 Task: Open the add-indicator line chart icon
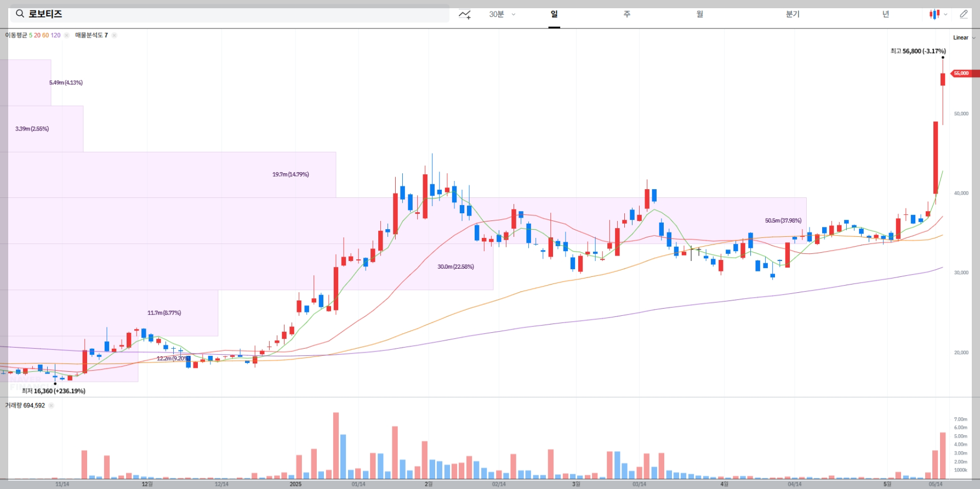point(465,14)
